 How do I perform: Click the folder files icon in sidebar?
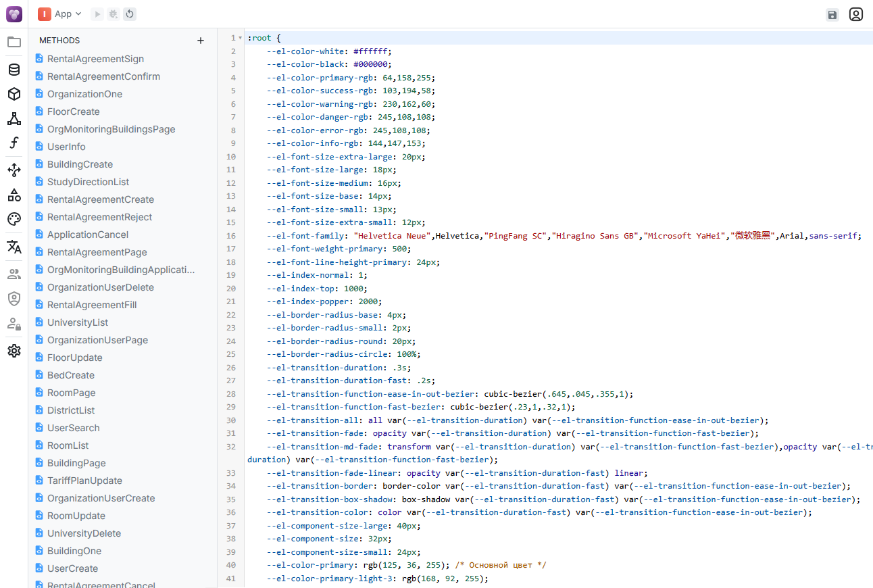14,42
